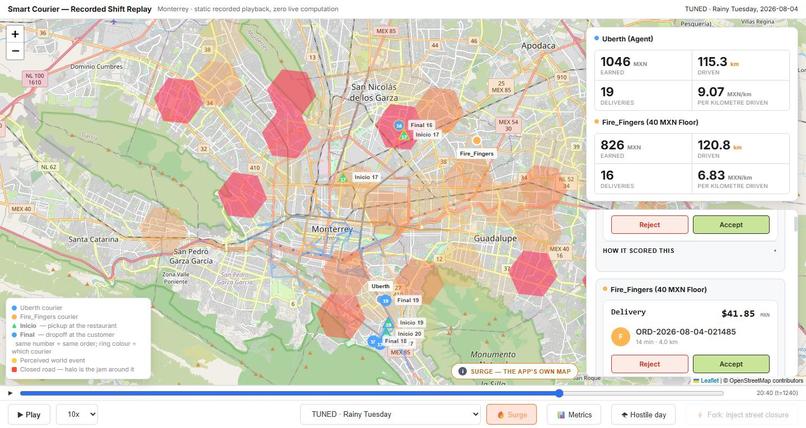Reject the order above How It Scored This

(x=649, y=225)
